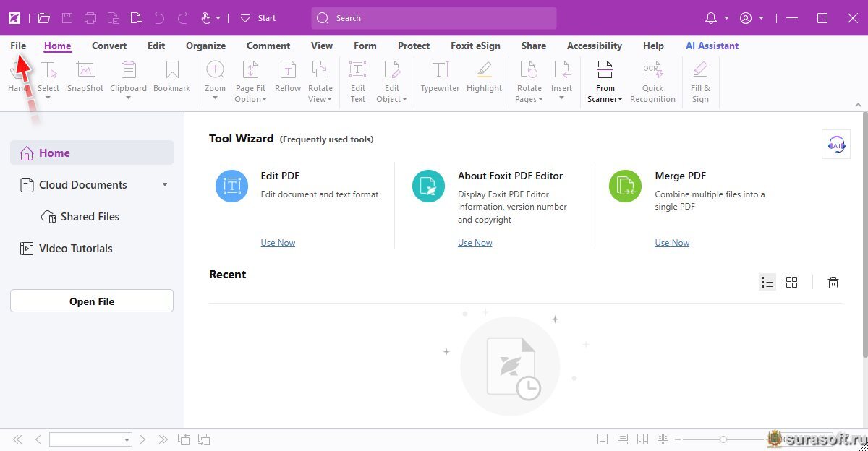Viewport: 868px width, 451px height.
Task: Click the Edit Text tool
Action: click(x=357, y=71)
